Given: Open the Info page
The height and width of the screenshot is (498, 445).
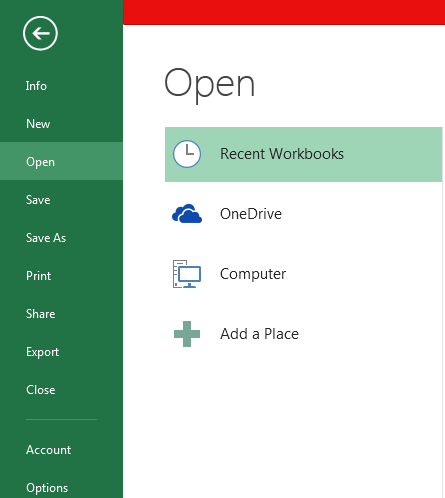Looking at the screenshot, I should click(61, 86).
